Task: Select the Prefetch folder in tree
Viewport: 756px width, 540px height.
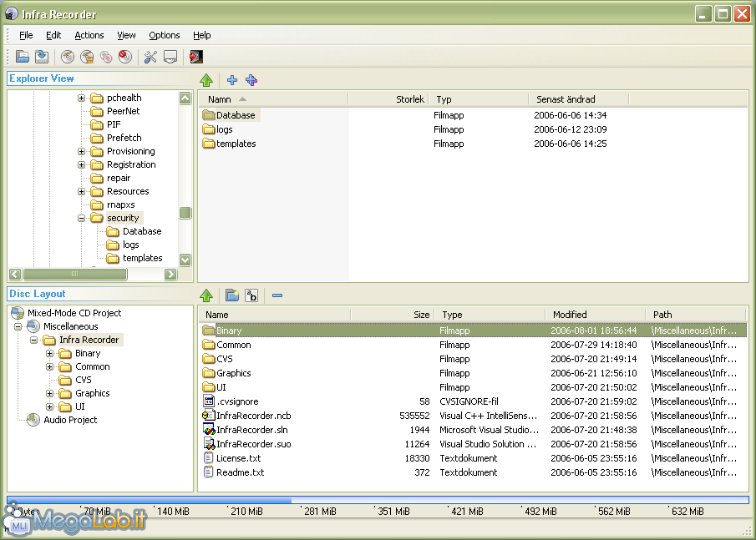Action: (124, 138)
